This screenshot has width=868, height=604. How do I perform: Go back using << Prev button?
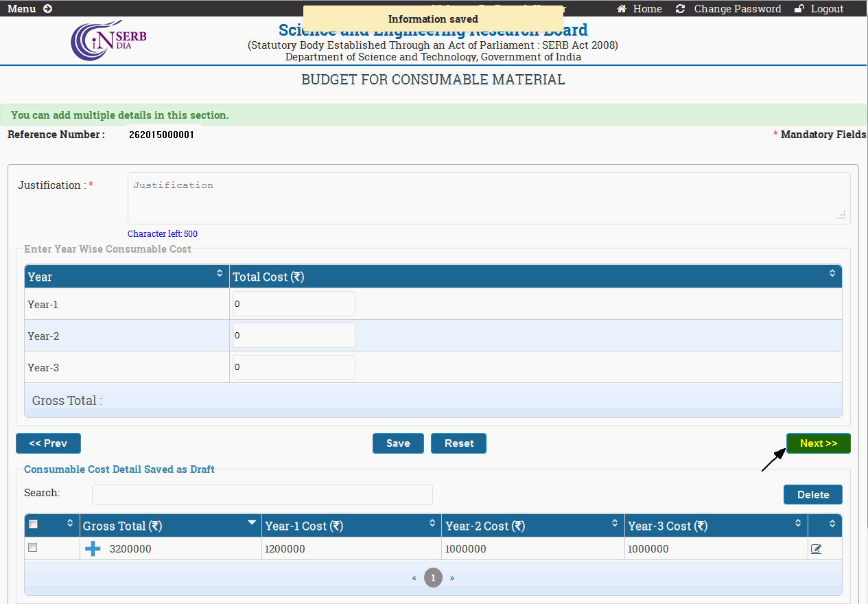[x=48, y=443]
